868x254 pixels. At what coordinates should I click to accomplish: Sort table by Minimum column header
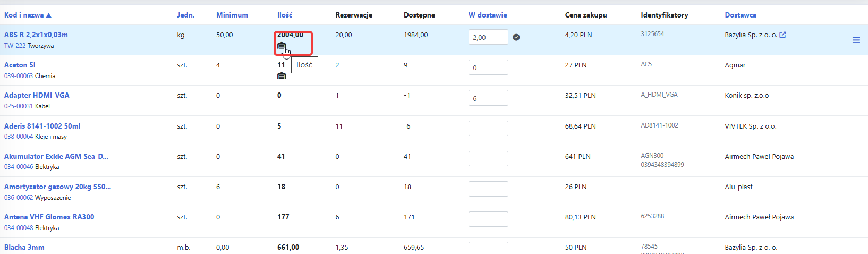232,15
